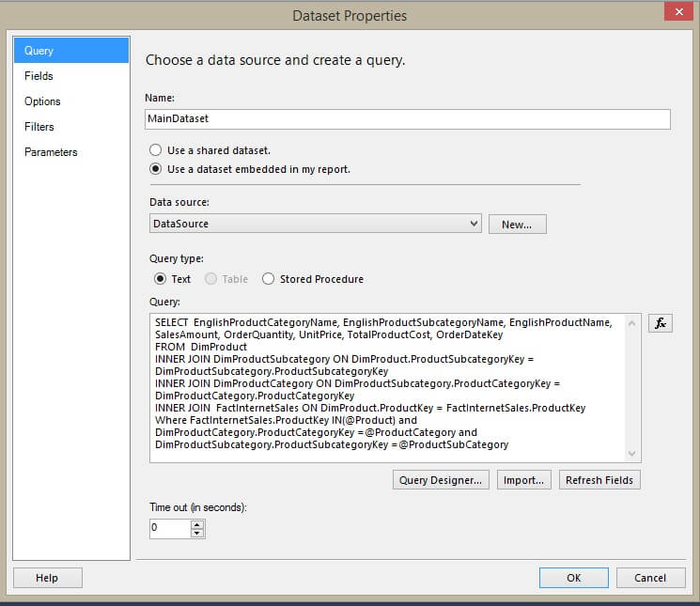The image size is (700, 606).
Task: Go to the Filters page
Action: point(39,127)
